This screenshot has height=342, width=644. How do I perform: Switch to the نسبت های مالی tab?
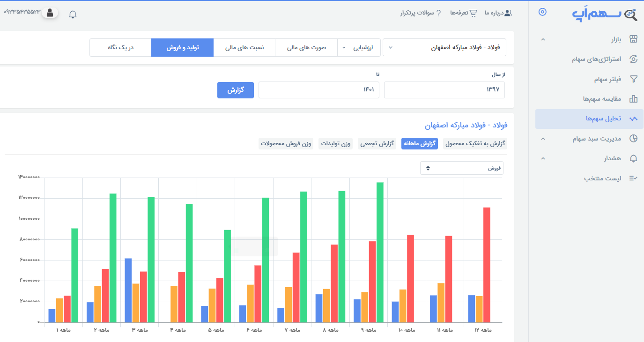(244, 47)
